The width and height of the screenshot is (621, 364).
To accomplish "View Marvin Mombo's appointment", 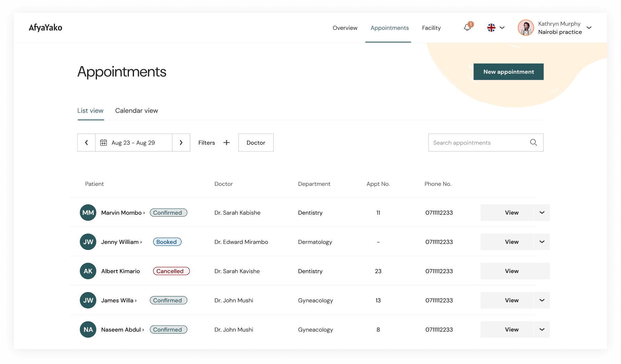I will click(x=507, y=213).
